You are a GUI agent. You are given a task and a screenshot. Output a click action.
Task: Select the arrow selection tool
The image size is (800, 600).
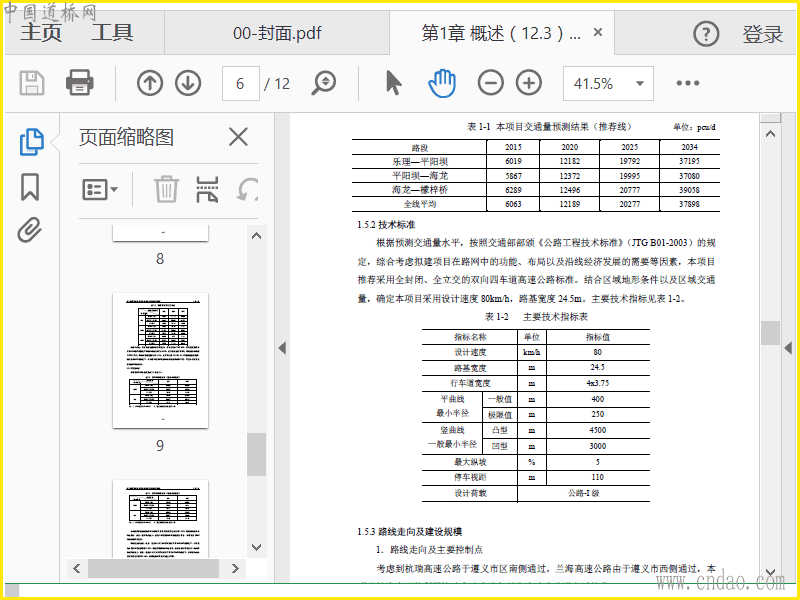pyautogui.click(x=393, y=83)
